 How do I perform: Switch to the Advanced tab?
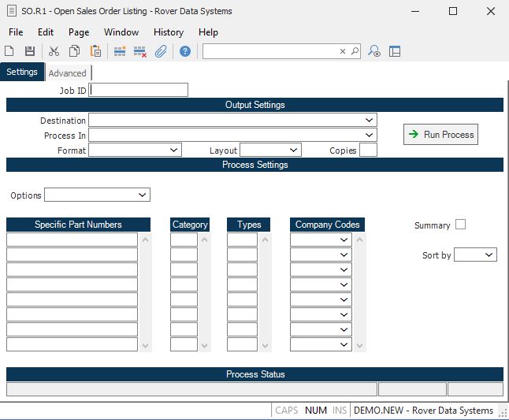pyautogui.click(x=68, y=73)
